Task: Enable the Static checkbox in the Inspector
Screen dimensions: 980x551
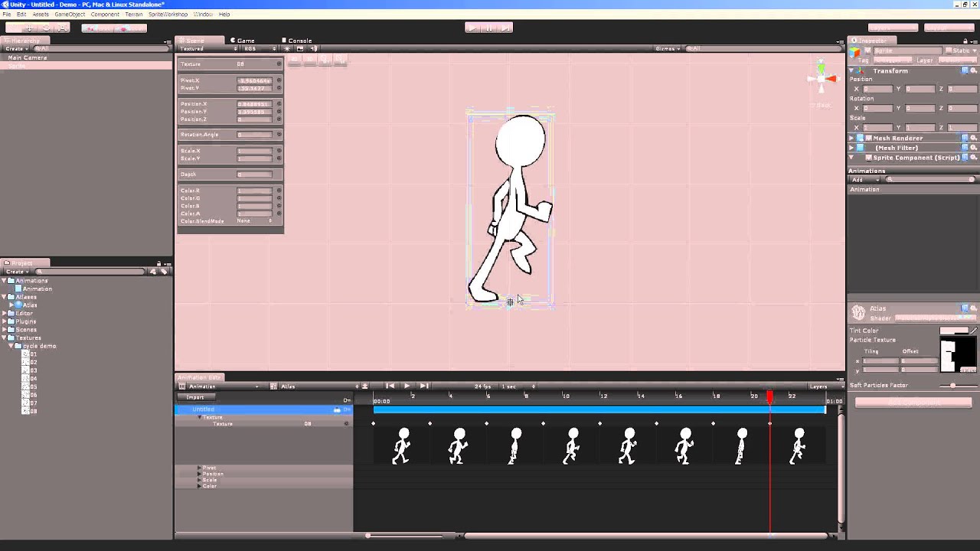Action: [x=947, y=51]
